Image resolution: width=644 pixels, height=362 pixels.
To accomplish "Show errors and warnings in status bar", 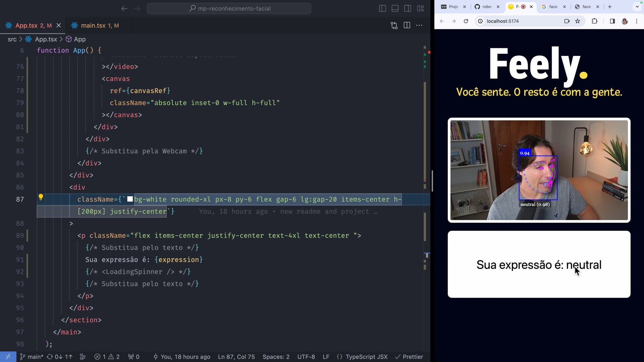I will (x=107, y=357).
